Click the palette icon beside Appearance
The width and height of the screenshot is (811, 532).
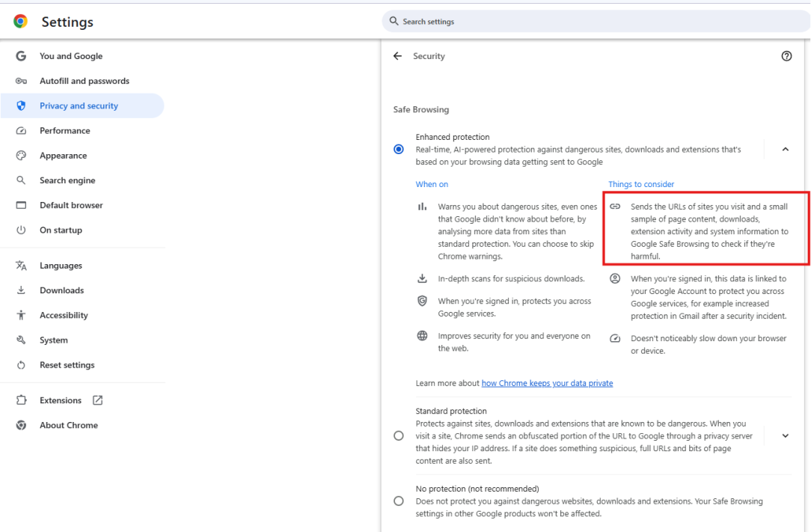point(21,155)
